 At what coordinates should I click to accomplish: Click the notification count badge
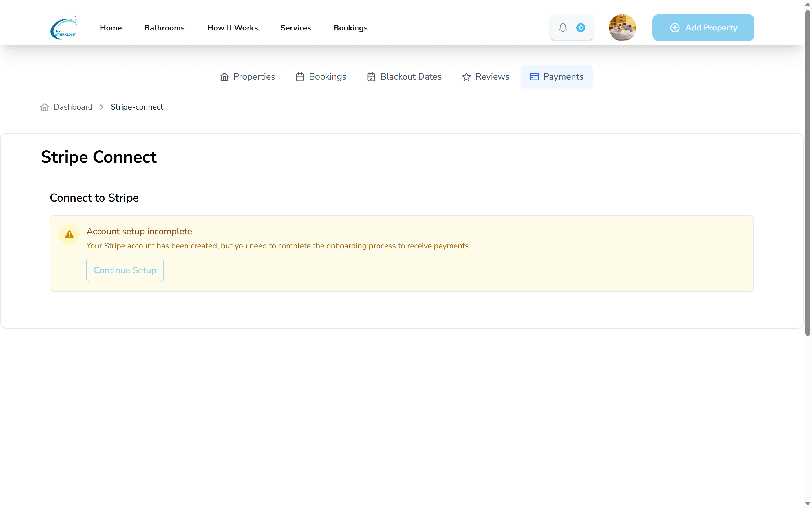click(581, 28)
